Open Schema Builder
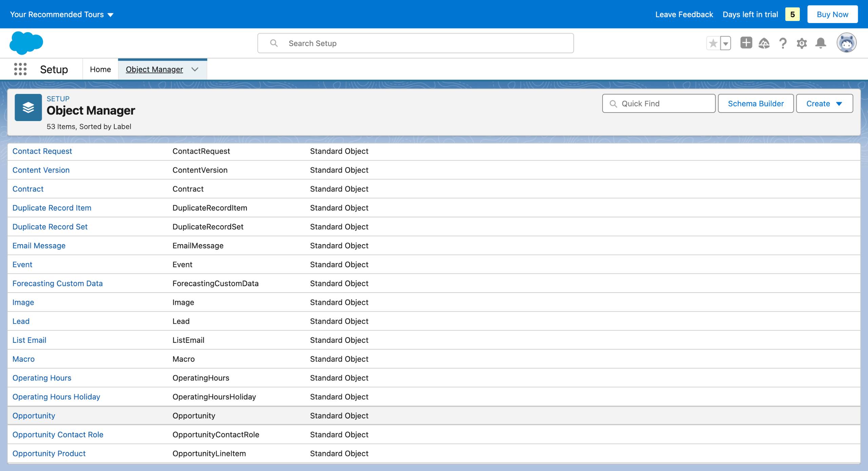The width and height of the screenshot is (868, 471). pyautogui.click(x=756, y=103)
